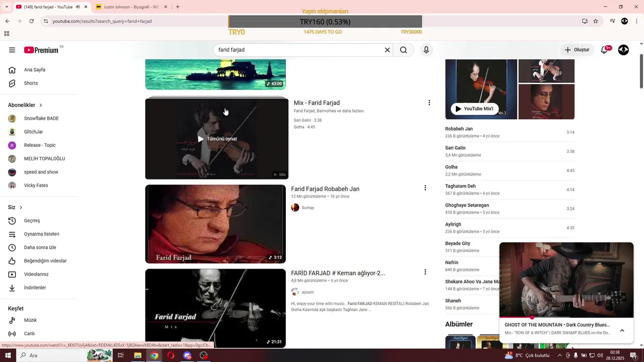The width and height of the screenshot is (644, 362).
Task: Click install/cast icon in address bar
Action: click(x=585, y=21)
